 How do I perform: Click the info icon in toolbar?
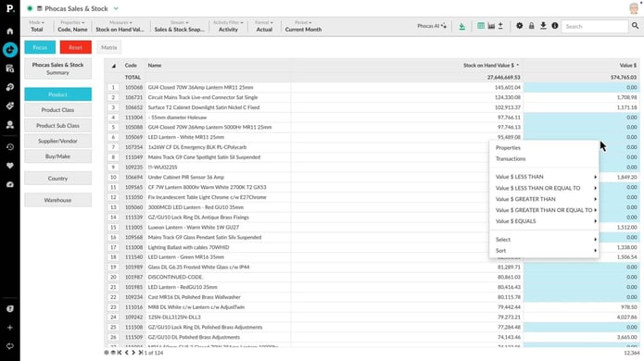point(555,26)
